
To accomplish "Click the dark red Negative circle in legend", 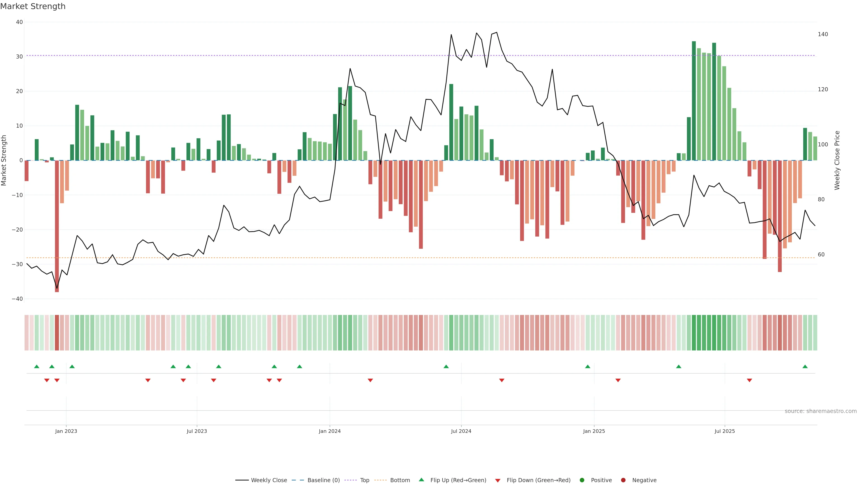I will click(623, 480).
